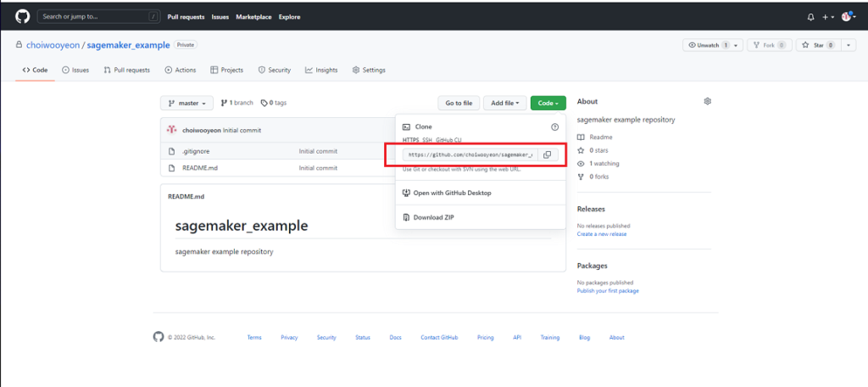This screenshot has width=868, height=387.
Task: Open the notifications bell
Action: [811, 17]
